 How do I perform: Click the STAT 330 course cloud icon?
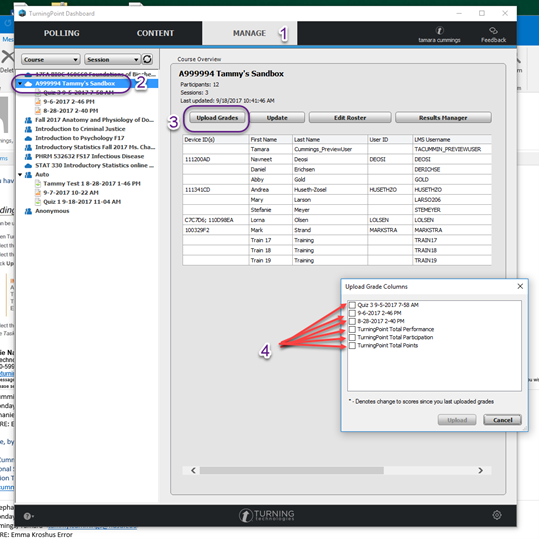tap(28, 165)
